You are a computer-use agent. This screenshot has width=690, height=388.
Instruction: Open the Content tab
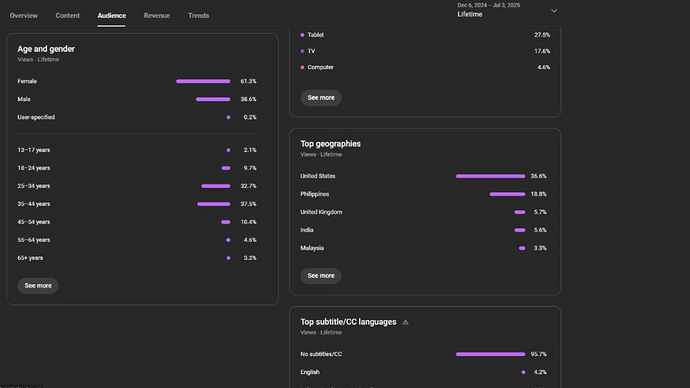pyautogui.click(x=67, y=15)
